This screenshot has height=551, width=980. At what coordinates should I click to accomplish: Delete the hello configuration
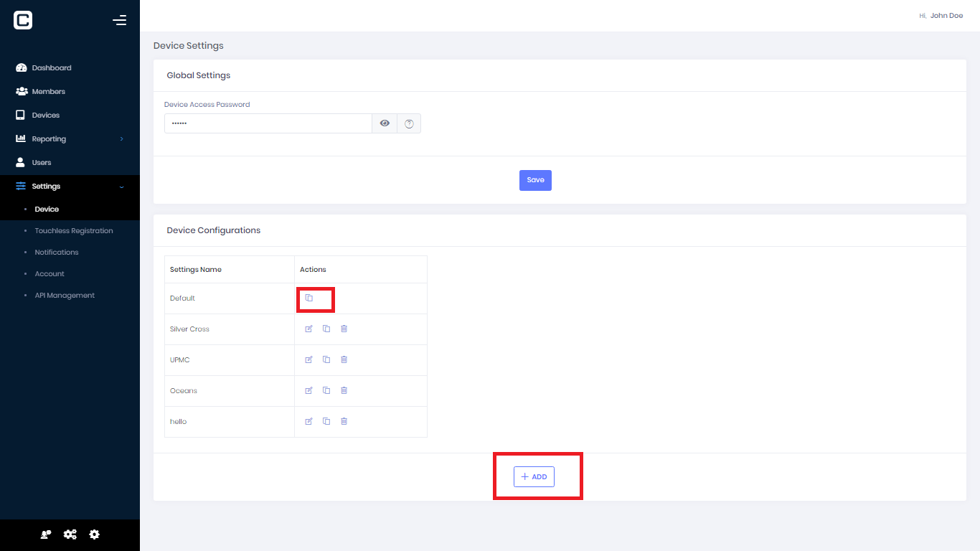(x=344, y=421)
